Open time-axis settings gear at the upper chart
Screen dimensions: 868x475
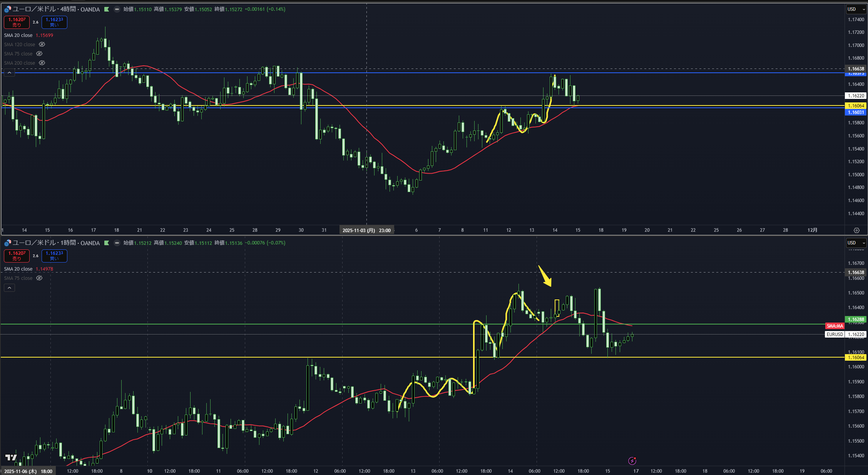[856, 230]
